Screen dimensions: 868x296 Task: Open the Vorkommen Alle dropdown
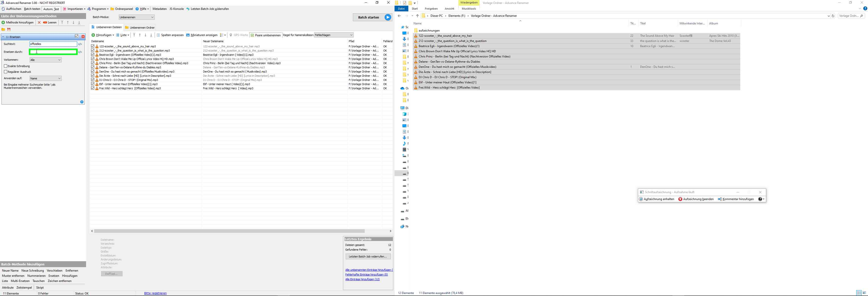coord(45,60)
